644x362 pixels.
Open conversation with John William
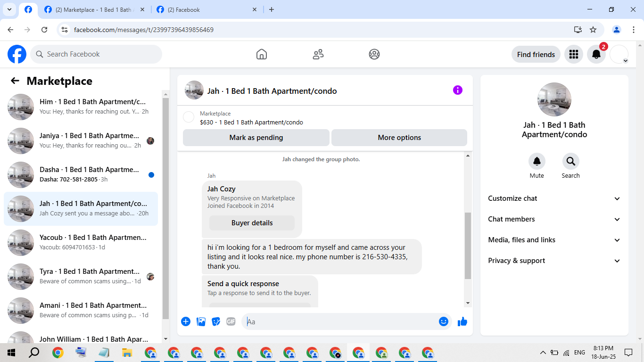[81, 336]
